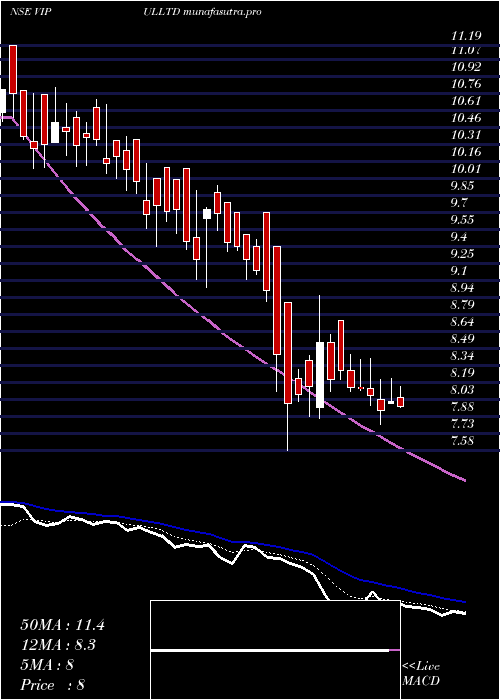Click the 12MA : 8.3 readout
Viewport: 500px width, 700px height.
tap(58, 645)
